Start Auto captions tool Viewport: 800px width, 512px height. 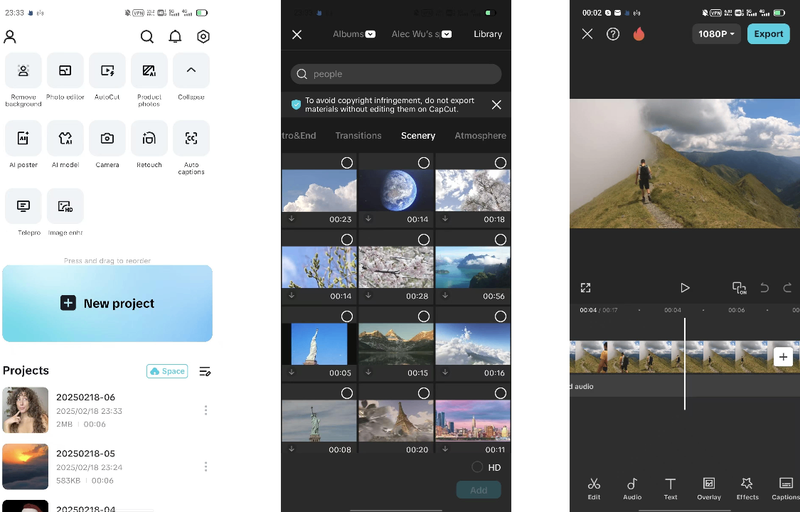(x=191, y=138)
